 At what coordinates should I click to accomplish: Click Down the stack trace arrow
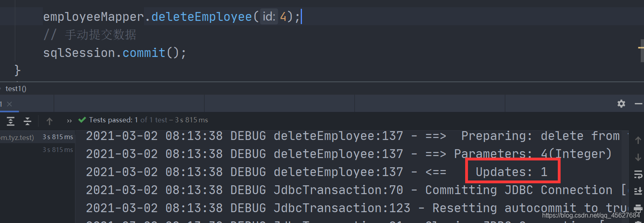point(638,158)
